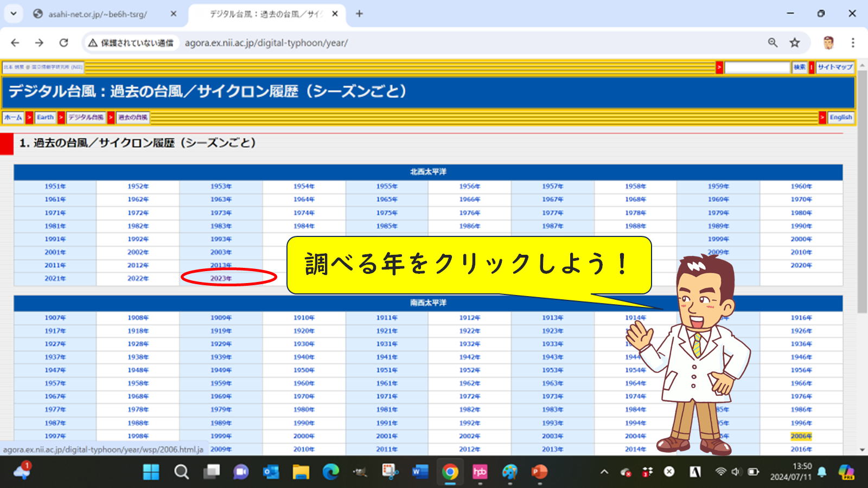Open File Explorer from the taskbar
The image size is (868, 488).
pyautogui.click(x=301, y=472)
